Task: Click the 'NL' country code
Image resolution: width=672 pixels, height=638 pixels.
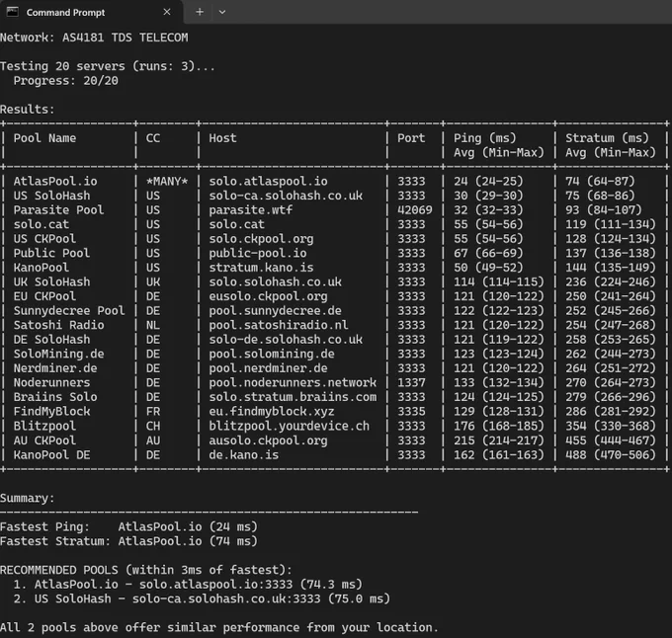Action: pos(153,326)
